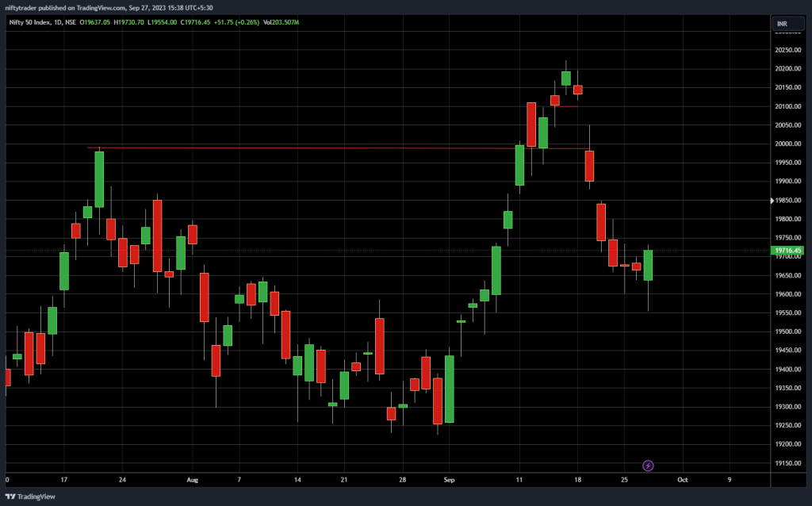This screenshot has height=506, width=812.
Task: Click date label 24 on the time axis
Action: pyautogui.click(x=122, y=480)
